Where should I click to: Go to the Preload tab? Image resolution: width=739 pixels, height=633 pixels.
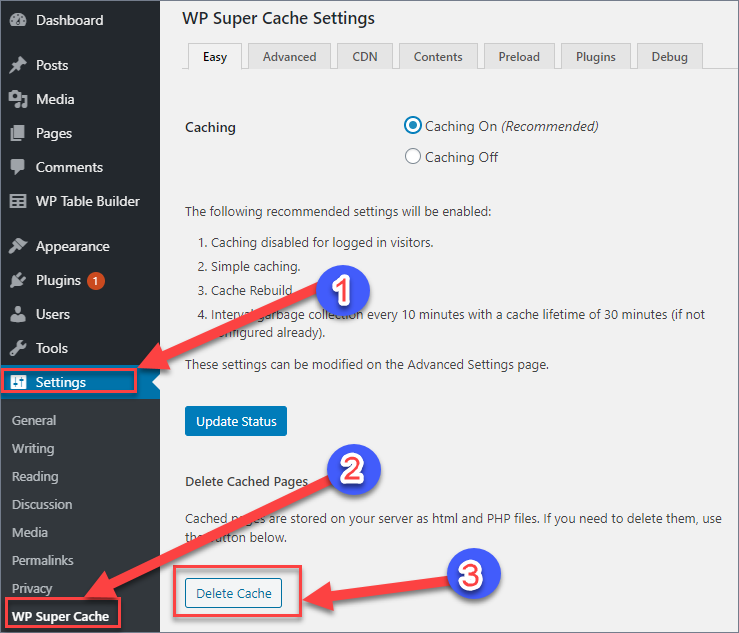[519, 57]
